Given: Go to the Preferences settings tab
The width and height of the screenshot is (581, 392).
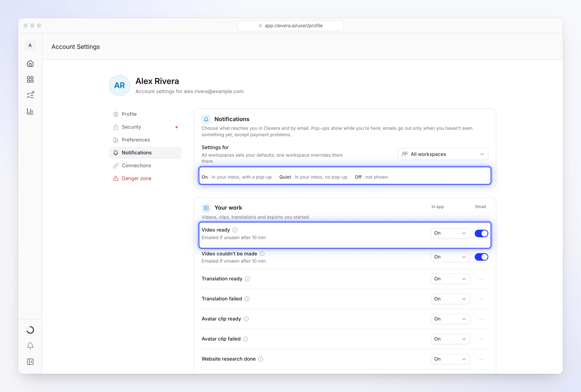Looking at the screenshot, I should [x=145, y=140].
